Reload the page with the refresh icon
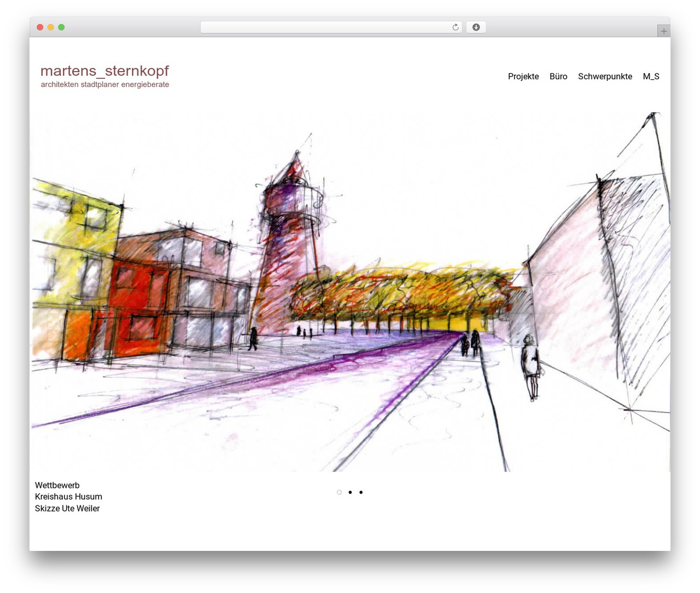This screenshot has width=700, height=593. point(456,27)
